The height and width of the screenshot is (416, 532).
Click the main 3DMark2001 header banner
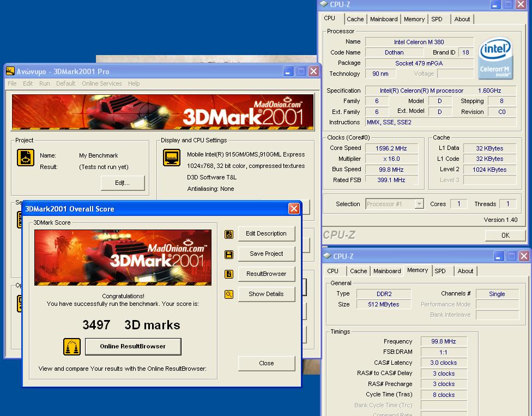coord(162,112)
